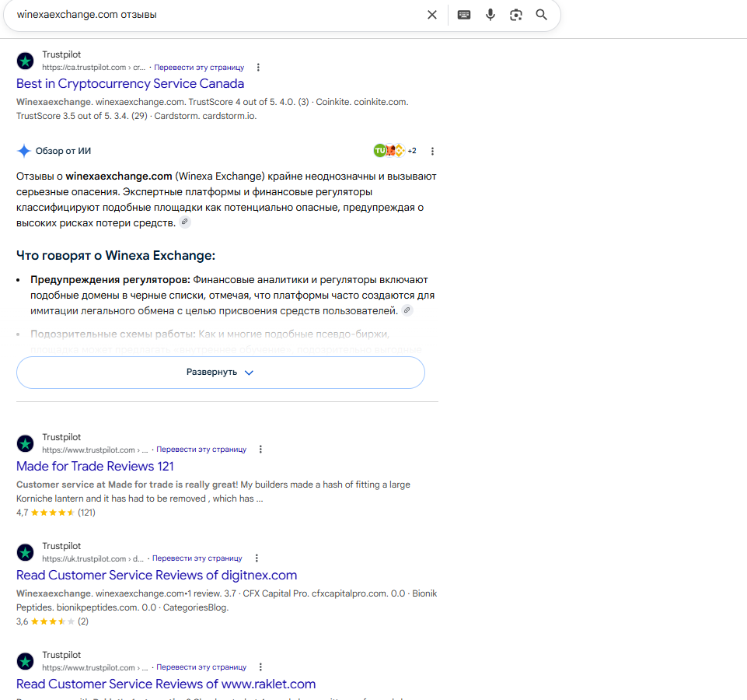Open Made for Trade Reviews 121 link

tap(95, 466)
